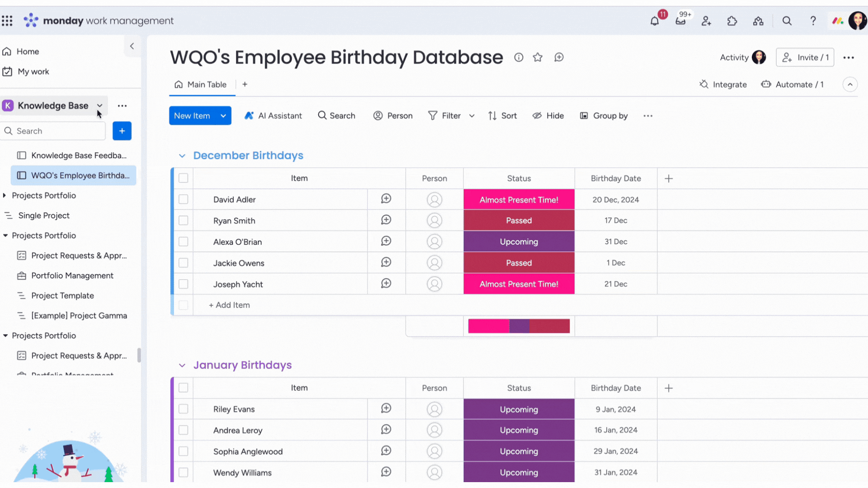Click the Hide columns button
This screenshot has width=868, height=488.
(548, 116)
